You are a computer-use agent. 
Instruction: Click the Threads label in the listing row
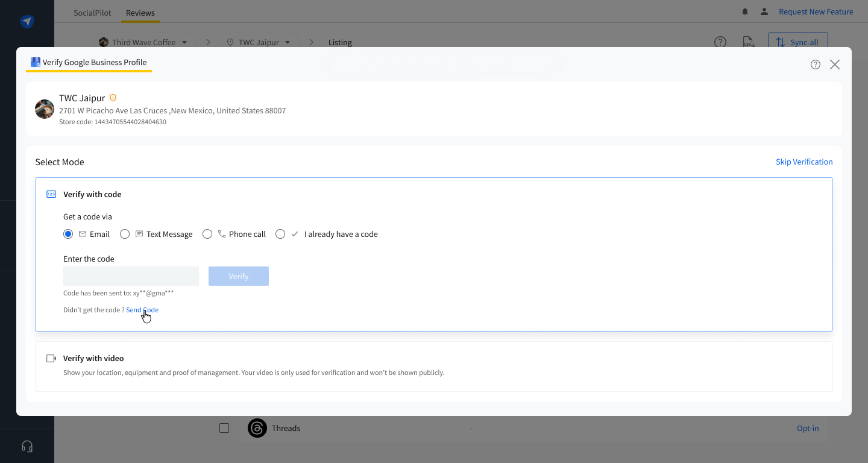[286, 428]
